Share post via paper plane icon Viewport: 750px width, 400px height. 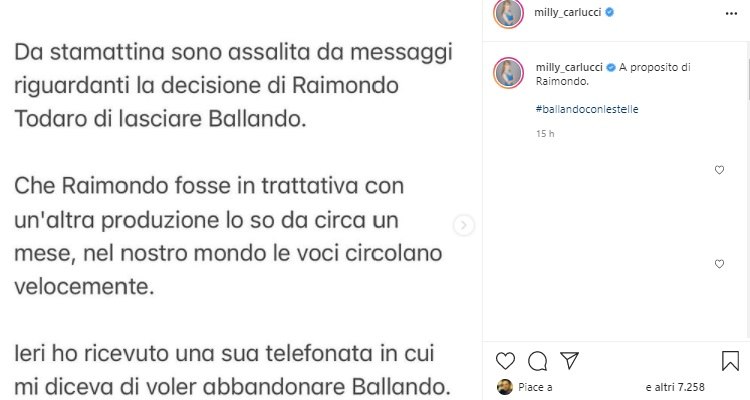[570, 361]
